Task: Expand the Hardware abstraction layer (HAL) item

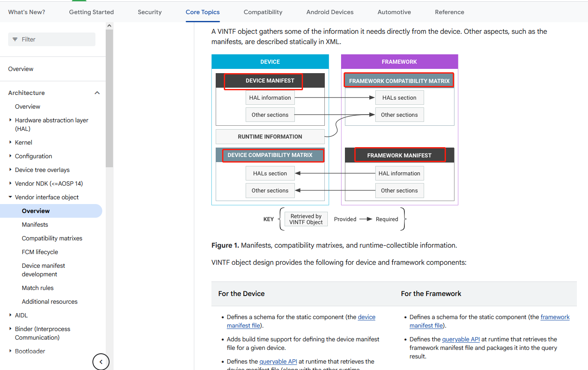Action: point(10,120)
